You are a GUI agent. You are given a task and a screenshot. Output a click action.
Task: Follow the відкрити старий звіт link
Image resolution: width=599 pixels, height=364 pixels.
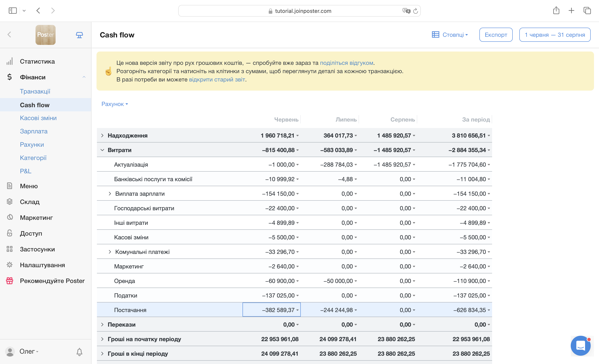[217, 80]
